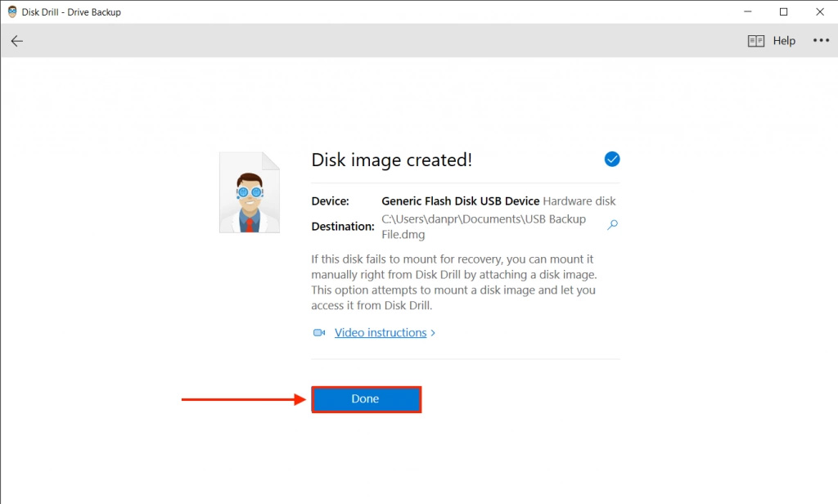Click the Disk Drill app icon in the title bar
This screenshot has height=504, width=838.
(x=12, y=11)
